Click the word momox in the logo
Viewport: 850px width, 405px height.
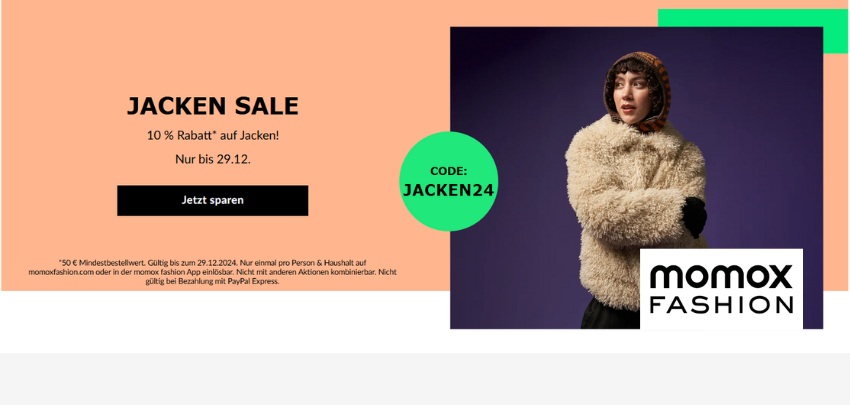(x=721, y=277)
